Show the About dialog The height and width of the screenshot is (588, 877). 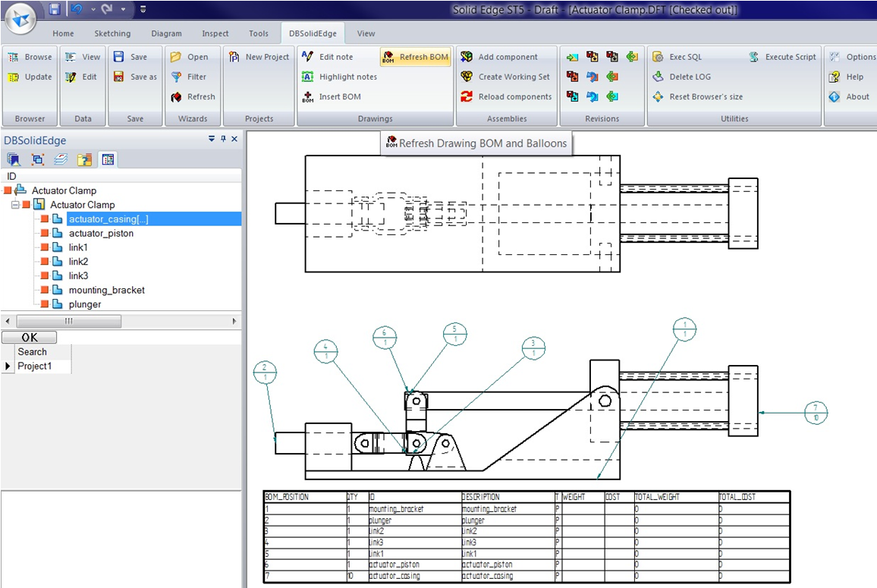coord(849,97)
